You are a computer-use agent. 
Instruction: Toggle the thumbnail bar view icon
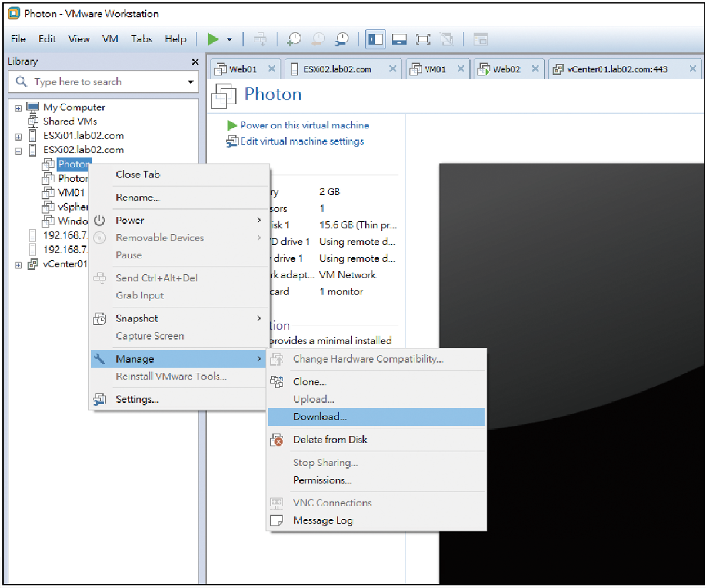pos(399,39)
